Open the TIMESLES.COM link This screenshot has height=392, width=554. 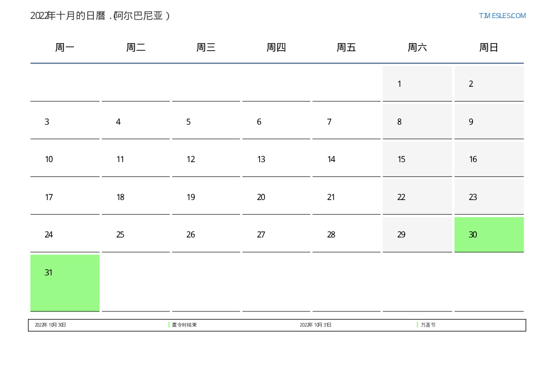click(502, 16)
